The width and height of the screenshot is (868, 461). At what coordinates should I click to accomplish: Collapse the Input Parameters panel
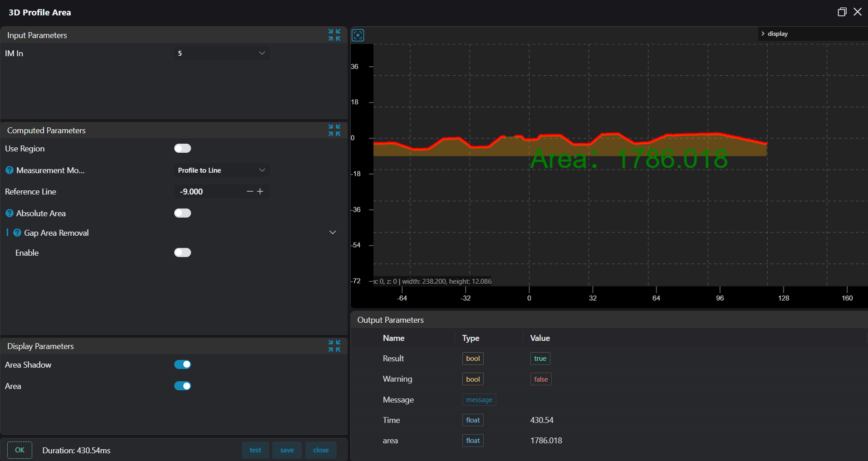click(334, 35)
